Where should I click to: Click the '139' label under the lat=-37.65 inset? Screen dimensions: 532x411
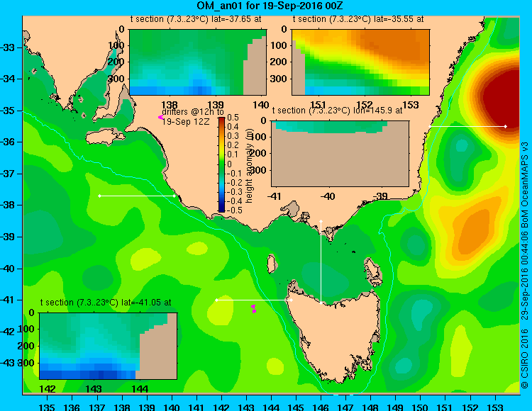pyautogui.click(x=216, y=105)
